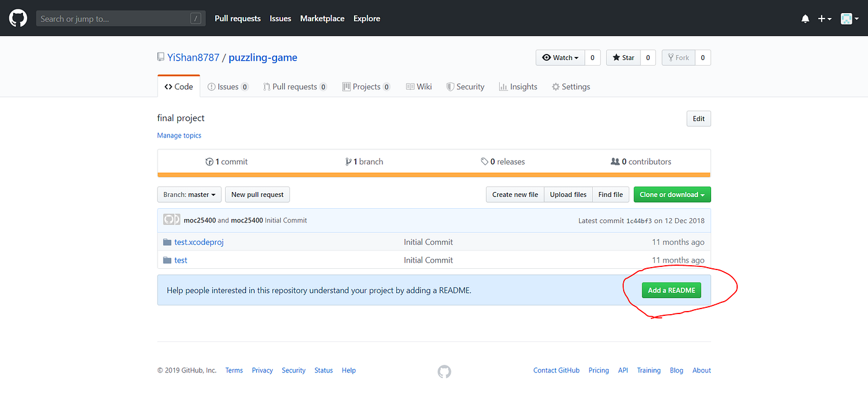The height and width of the screenshot is (407, 868).
Task: Expand the Branch: master dropdown
Action: point(189,195)
